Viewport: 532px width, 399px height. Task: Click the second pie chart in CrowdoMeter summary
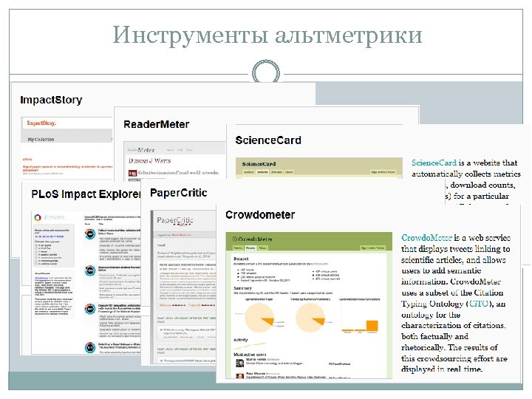click(310, 318)
